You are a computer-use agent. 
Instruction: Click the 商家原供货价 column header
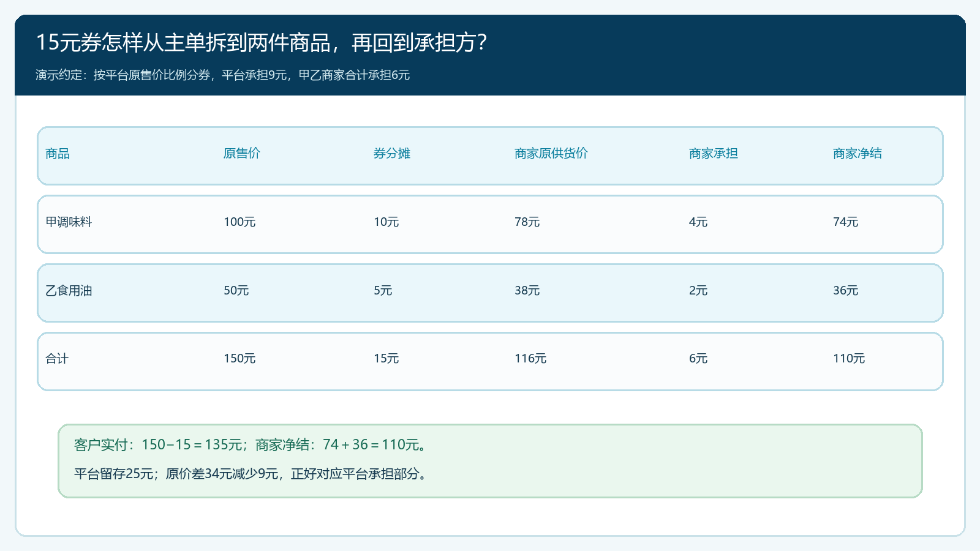click(551, 154)
